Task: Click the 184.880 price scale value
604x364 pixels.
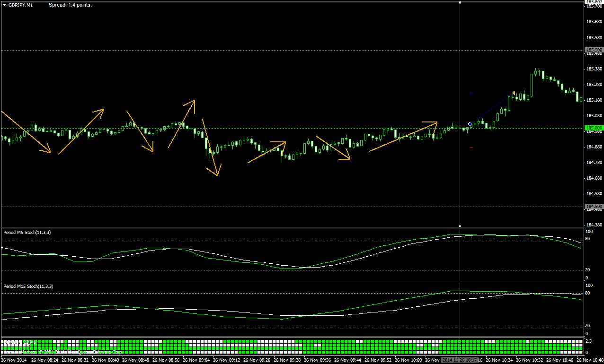Action: coord(595,147)
